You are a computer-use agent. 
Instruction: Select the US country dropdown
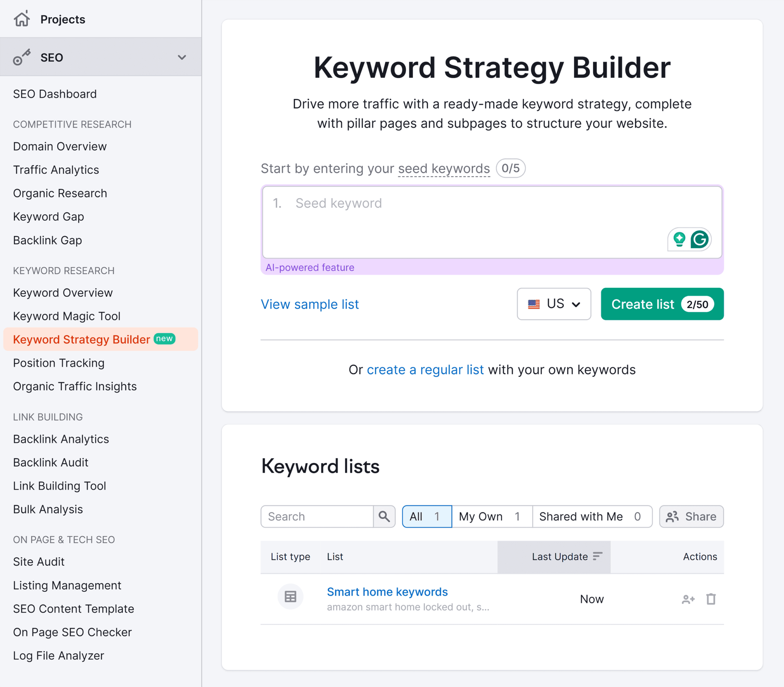(554, 304)
